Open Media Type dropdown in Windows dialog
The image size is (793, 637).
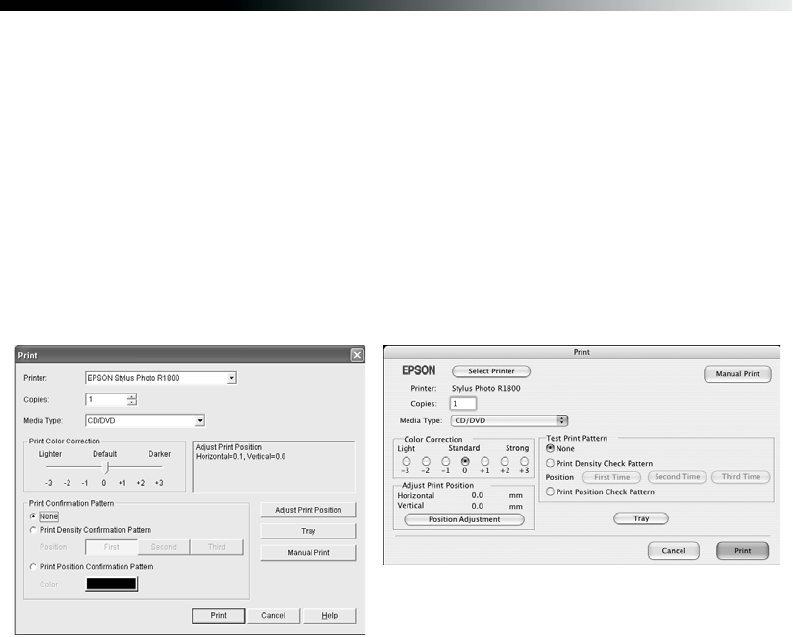tap(200, 420)
